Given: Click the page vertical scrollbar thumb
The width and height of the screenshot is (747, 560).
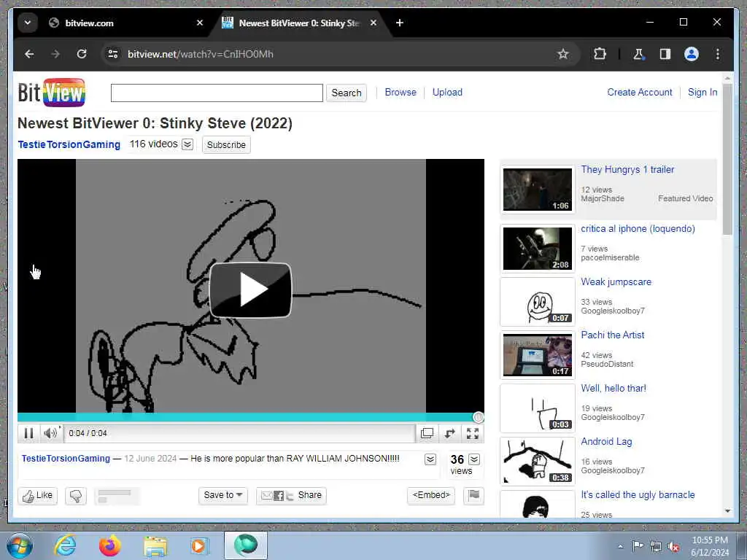Looking at the screenshot, I should click(727, 160).
